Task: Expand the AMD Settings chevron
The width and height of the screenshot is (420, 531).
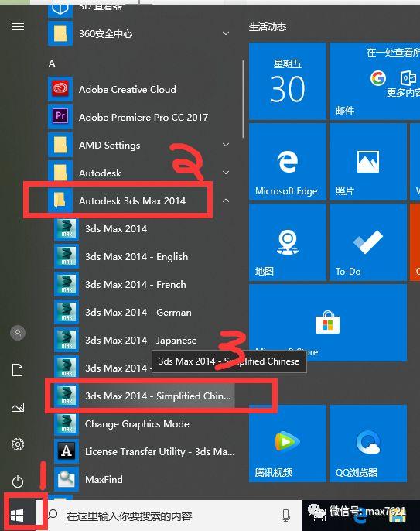Action: [226, 145]
